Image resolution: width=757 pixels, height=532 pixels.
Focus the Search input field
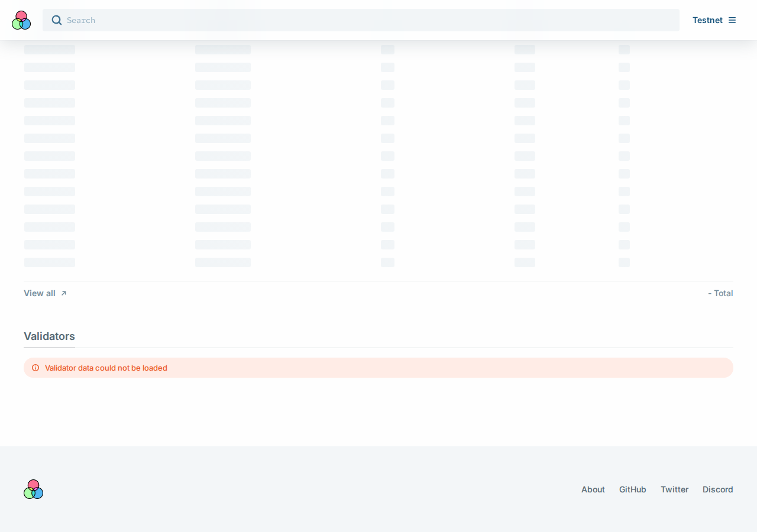[361, 20]
